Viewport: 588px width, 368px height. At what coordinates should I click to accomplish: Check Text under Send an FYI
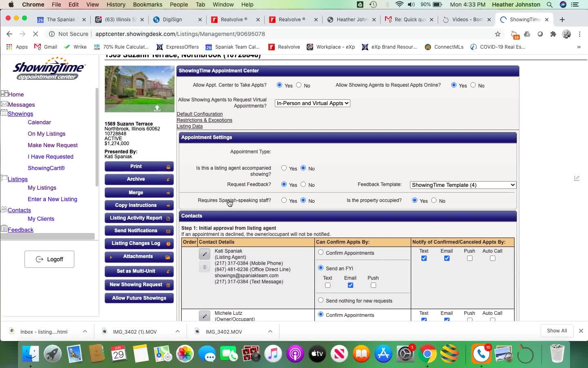coord(327,285)
